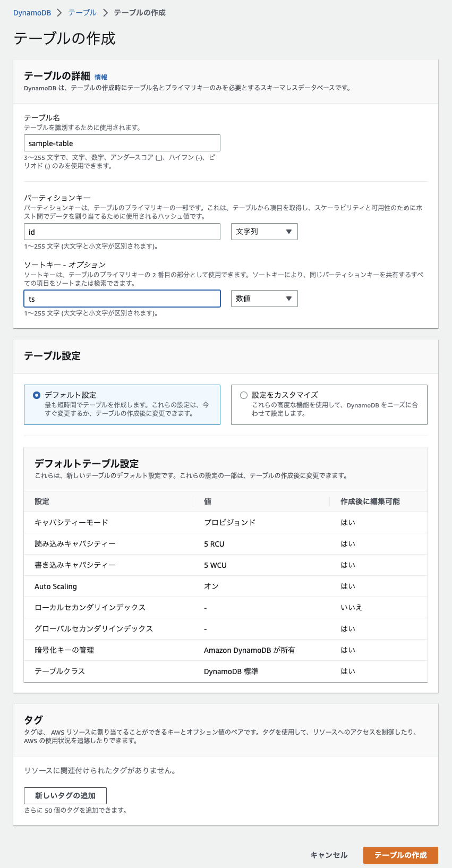
Task: Click the 新しいタグの追加 button
Action: pos(65,796)
